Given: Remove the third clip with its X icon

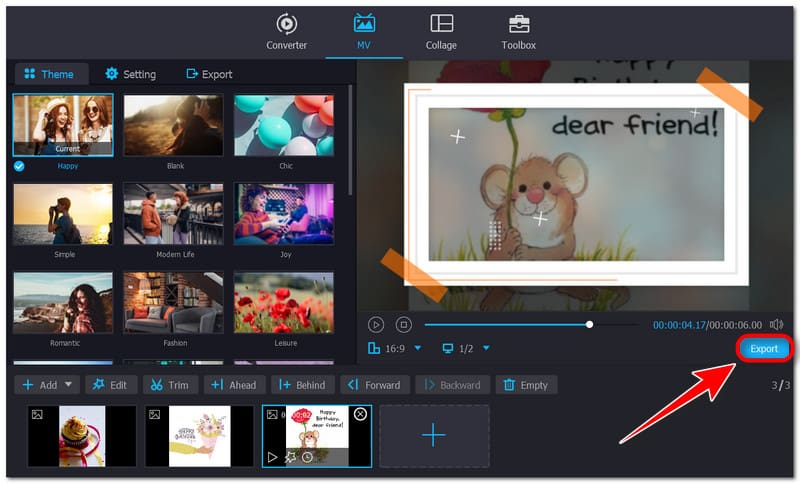Looking at the screenshot, I should tap(360, 414).
